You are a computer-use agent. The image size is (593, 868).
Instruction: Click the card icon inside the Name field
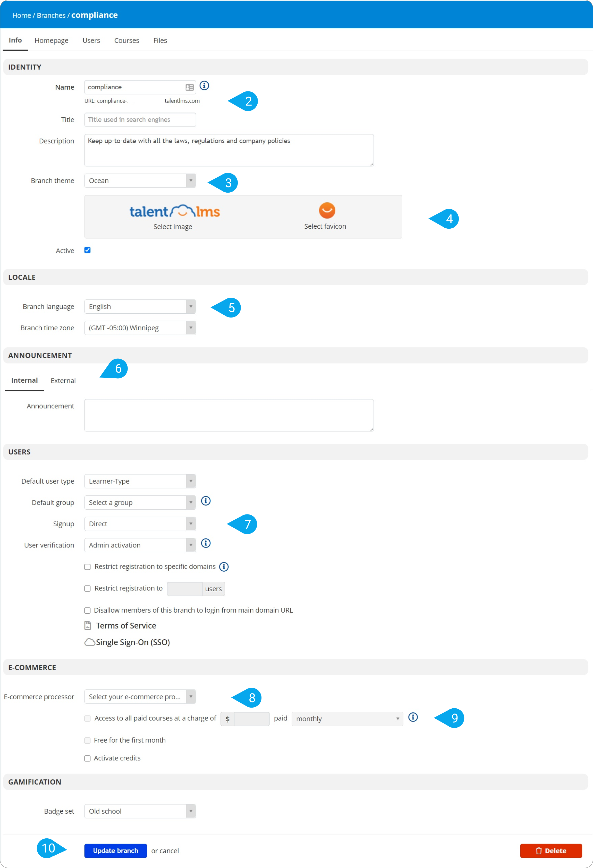pyautogui.click(x=189, y=87)
